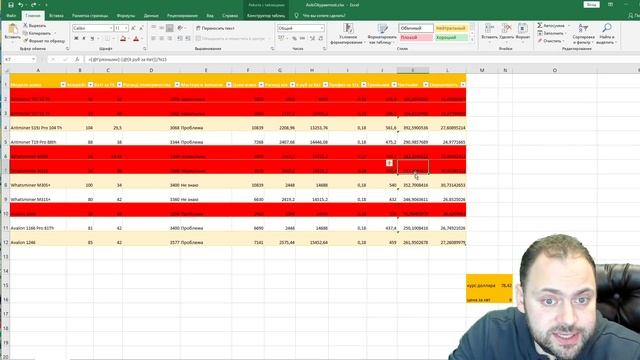Screen dimensions: 640x360
Task: Open the font size 11 dropdown
Action: click(126, 28)
